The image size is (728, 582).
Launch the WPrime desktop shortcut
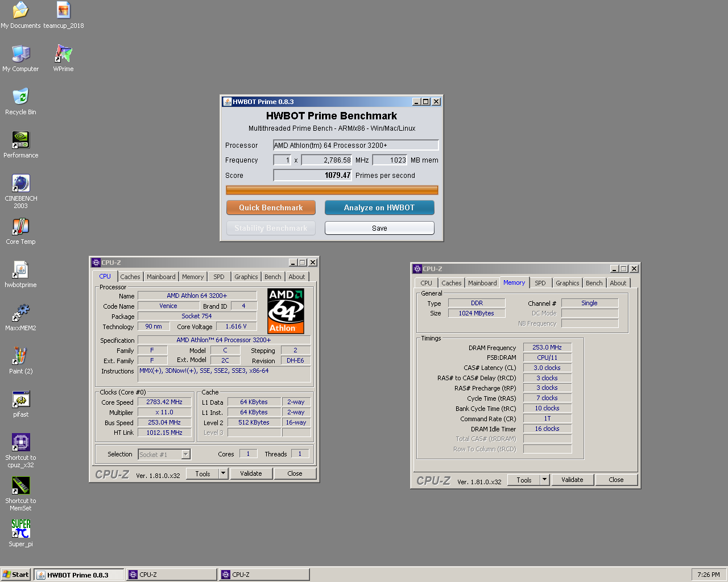point(63,59)
